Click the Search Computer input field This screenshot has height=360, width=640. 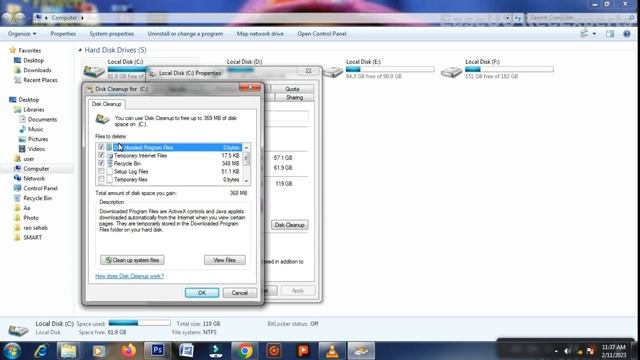pos(579,18)
